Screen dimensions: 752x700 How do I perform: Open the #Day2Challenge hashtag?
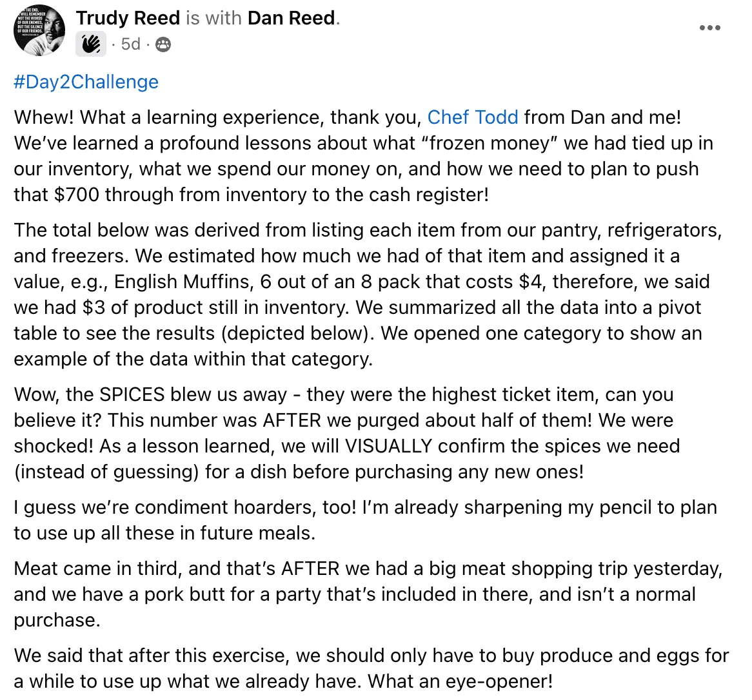[x=86, y=82]
